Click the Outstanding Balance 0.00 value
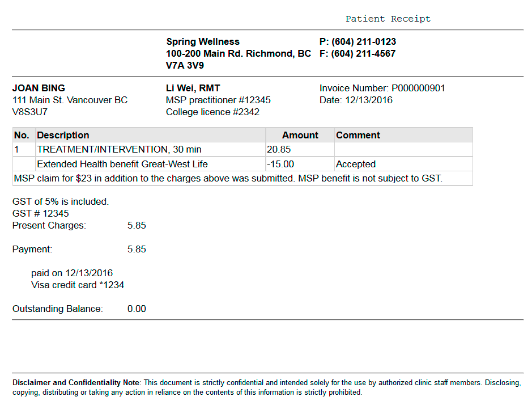The height and width of the screenshot is (401, 532). click(x=137, y=309)
